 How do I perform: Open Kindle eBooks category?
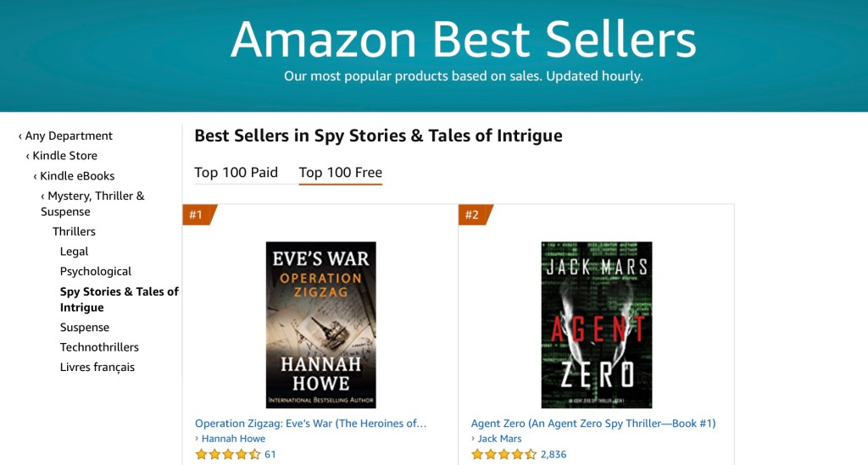[76, 176]
